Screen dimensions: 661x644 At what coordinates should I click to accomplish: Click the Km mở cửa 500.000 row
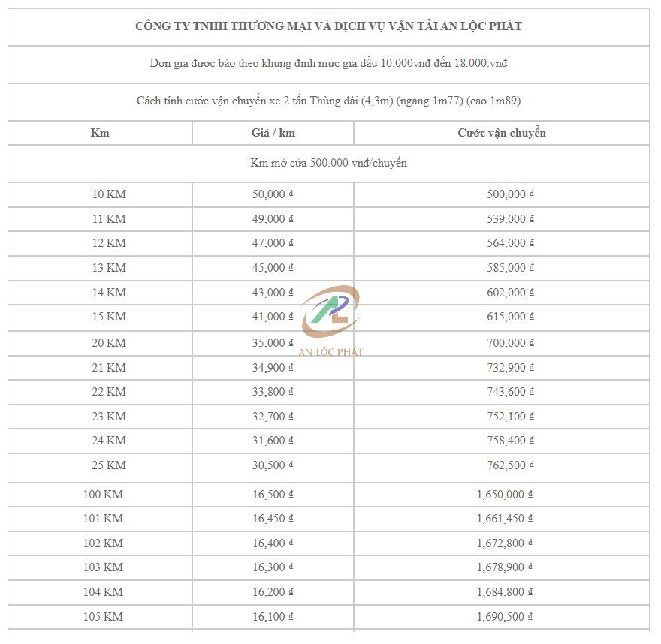coord(328,163)
